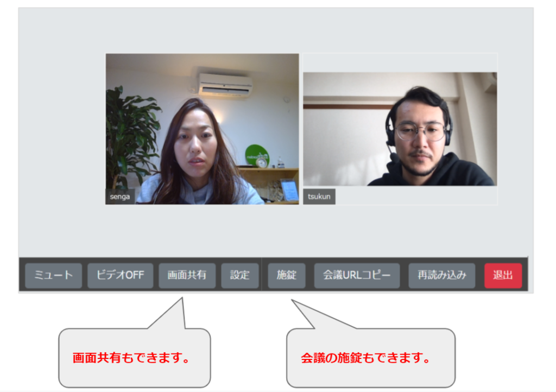The width and height of the screenshot is (556, 392).
Task: Click the senga name label
Action: (x=120, y=197)
